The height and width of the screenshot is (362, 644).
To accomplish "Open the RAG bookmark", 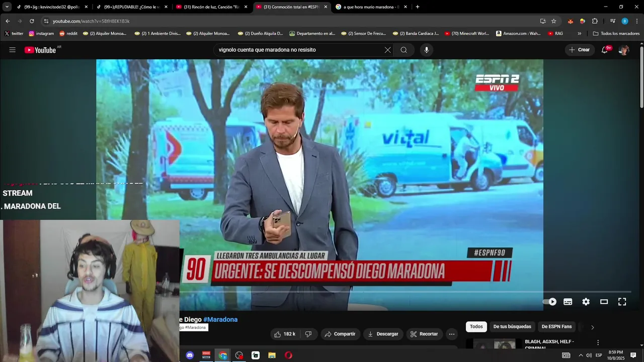I will pyautogui.click(x=555, y=34).
